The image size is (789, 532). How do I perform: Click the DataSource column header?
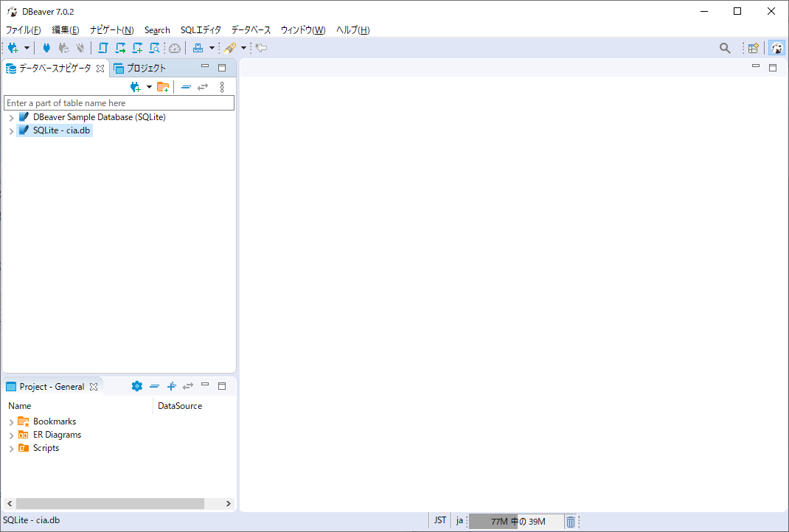click(x=180, y=406)
